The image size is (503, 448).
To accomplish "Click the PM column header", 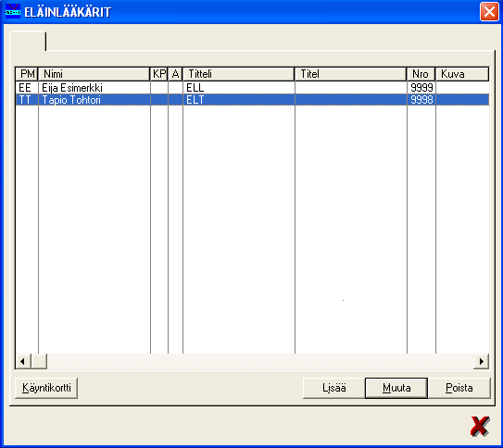I will click(27, 74).
